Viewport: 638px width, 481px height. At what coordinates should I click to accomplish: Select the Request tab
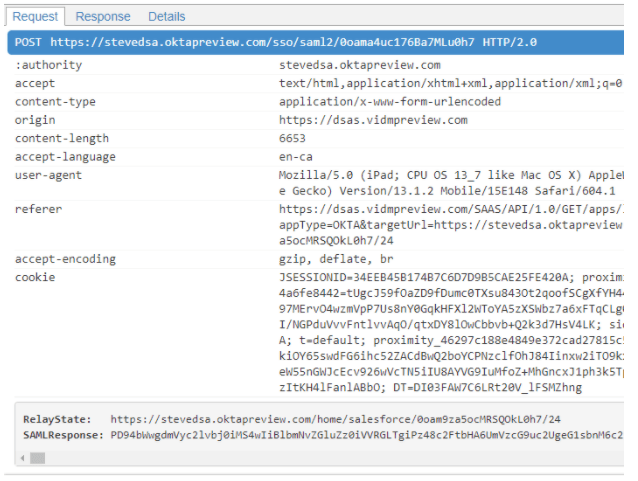pyautogui.click(x=35, y=16)
